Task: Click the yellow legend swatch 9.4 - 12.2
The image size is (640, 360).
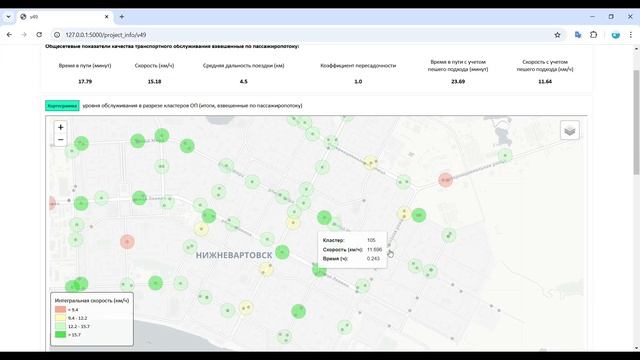Action: click(x=60, y=318)
